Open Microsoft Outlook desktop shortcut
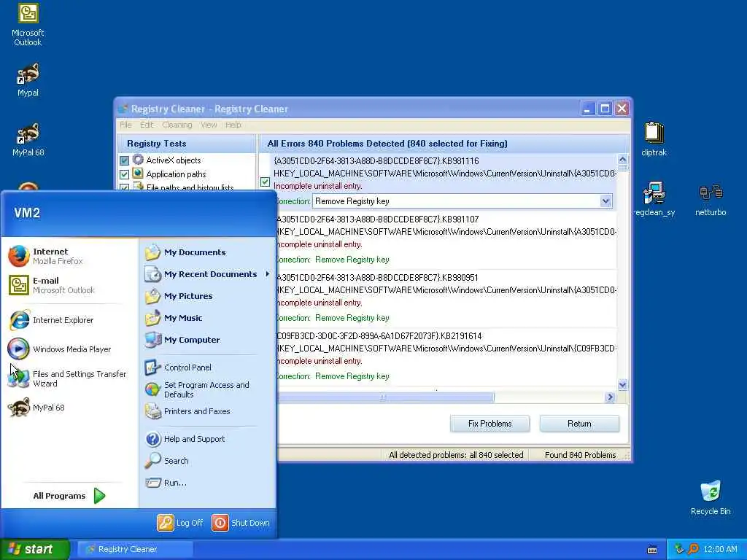 pyautogui.click(x=28, y=25)
